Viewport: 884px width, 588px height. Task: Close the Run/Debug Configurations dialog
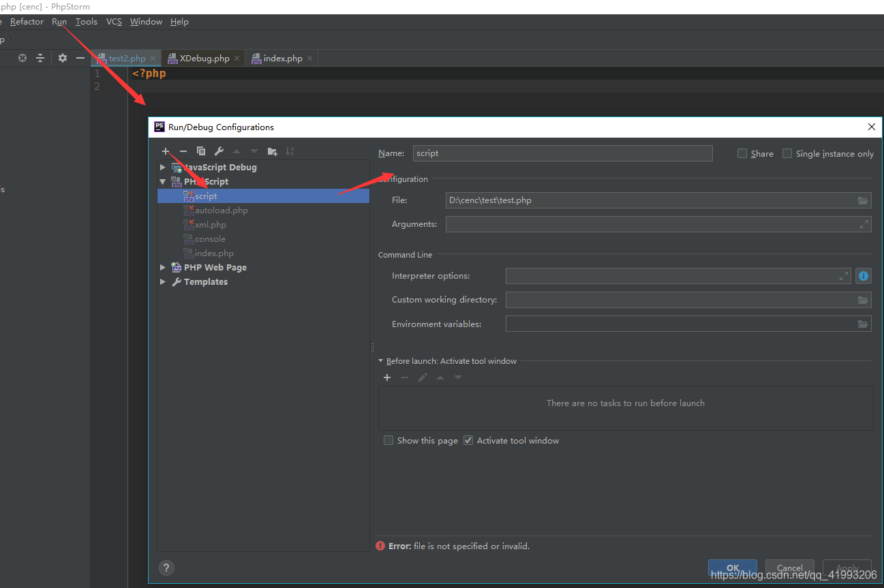tap(872, 127)
